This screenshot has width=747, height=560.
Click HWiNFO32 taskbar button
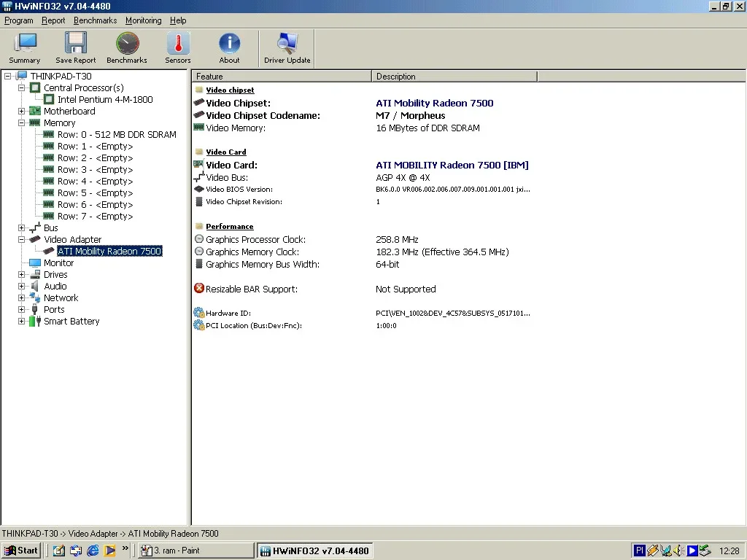tap(315, 551)
